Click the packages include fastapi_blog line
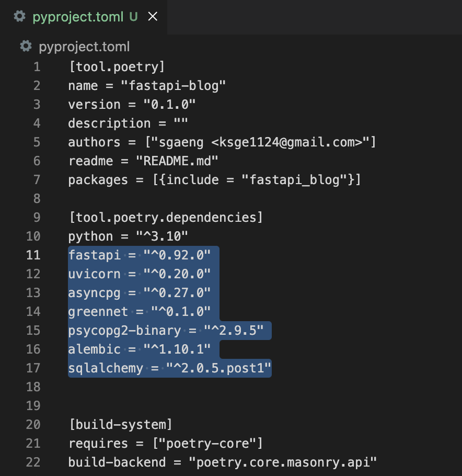Screen dimensions: 462x476 coord(214,180)
